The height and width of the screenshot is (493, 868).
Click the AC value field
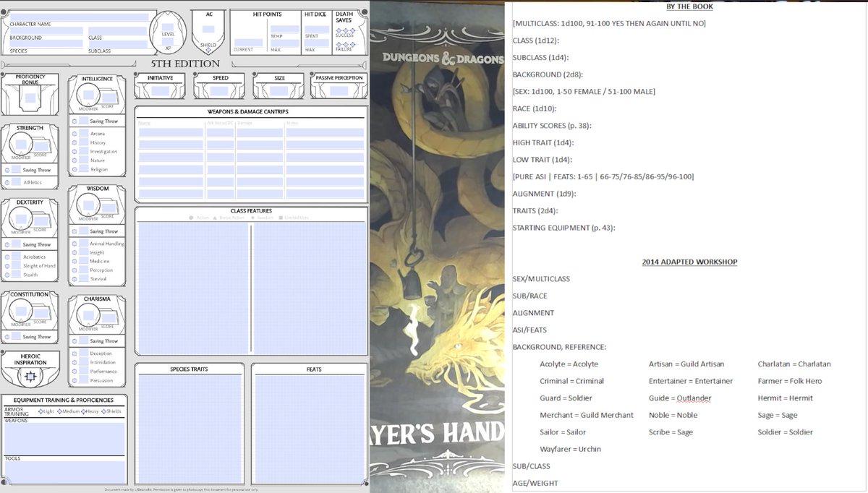tap(208, 30)
